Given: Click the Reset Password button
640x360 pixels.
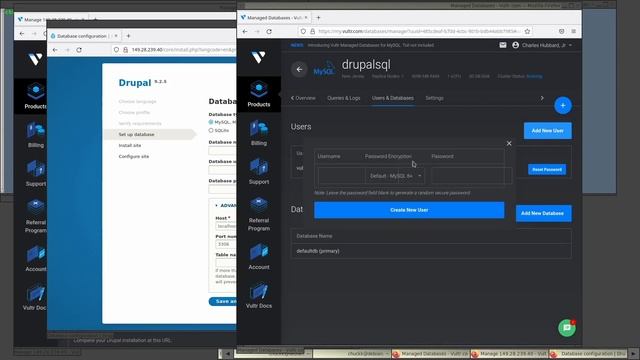Looking at the screenshot, I should tap(547, 169).
